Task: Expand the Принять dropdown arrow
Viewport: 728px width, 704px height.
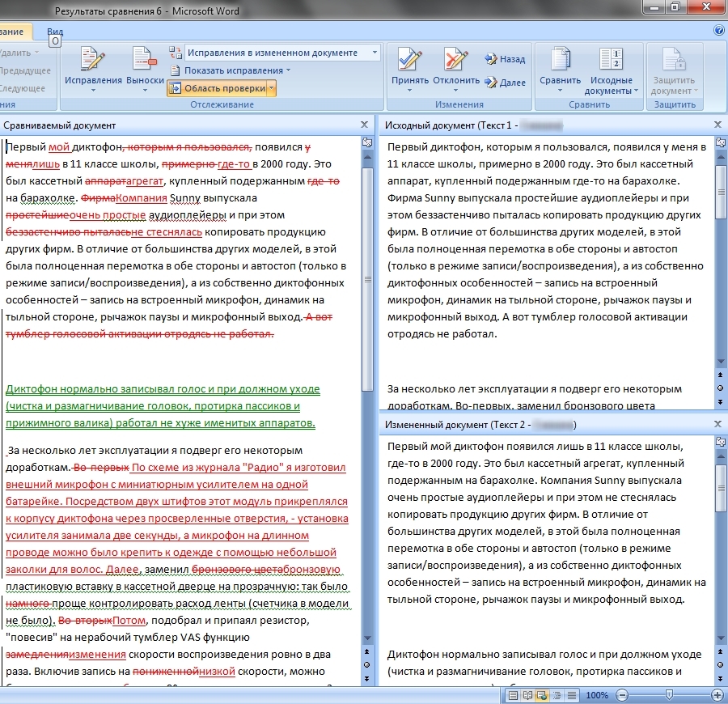Action: click(x=410, y=90)
